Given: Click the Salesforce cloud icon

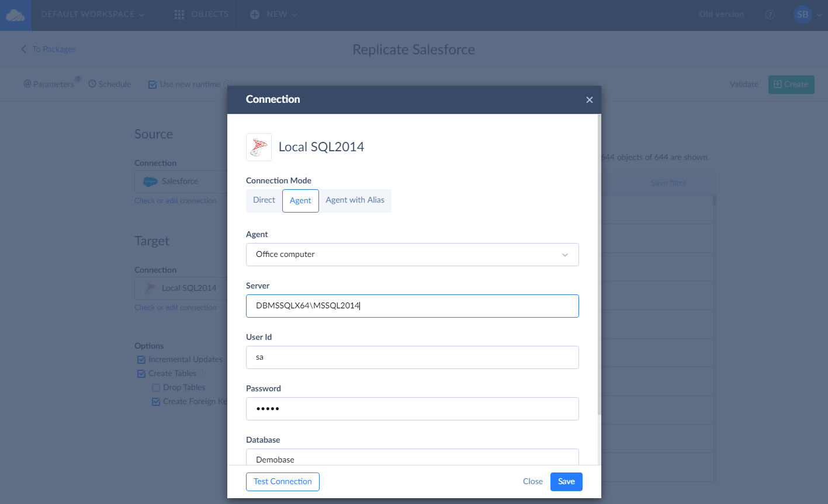Looking at the screenshot, I should pyautogui.click(x=150, y=182).
